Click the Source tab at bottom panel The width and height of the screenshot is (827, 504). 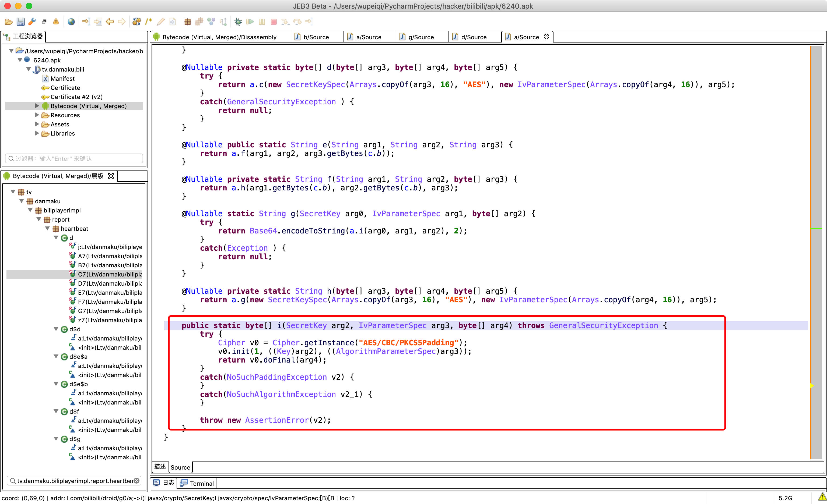(180, 467)
